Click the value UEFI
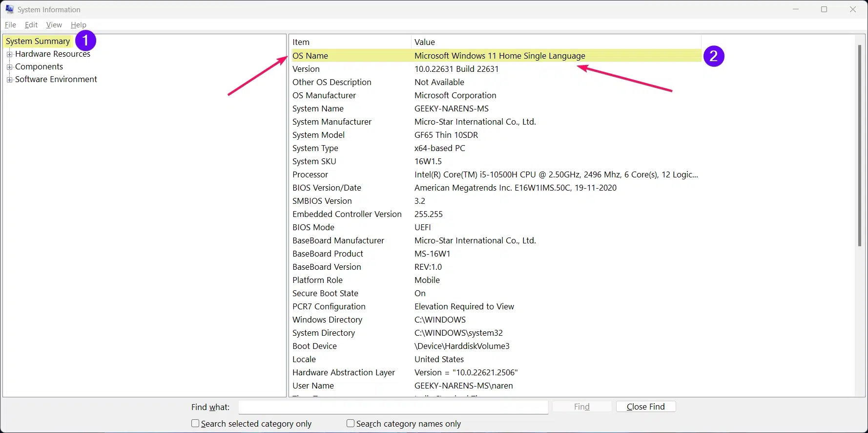The width and height of the screenshot is (868, 433). [423, 227]
